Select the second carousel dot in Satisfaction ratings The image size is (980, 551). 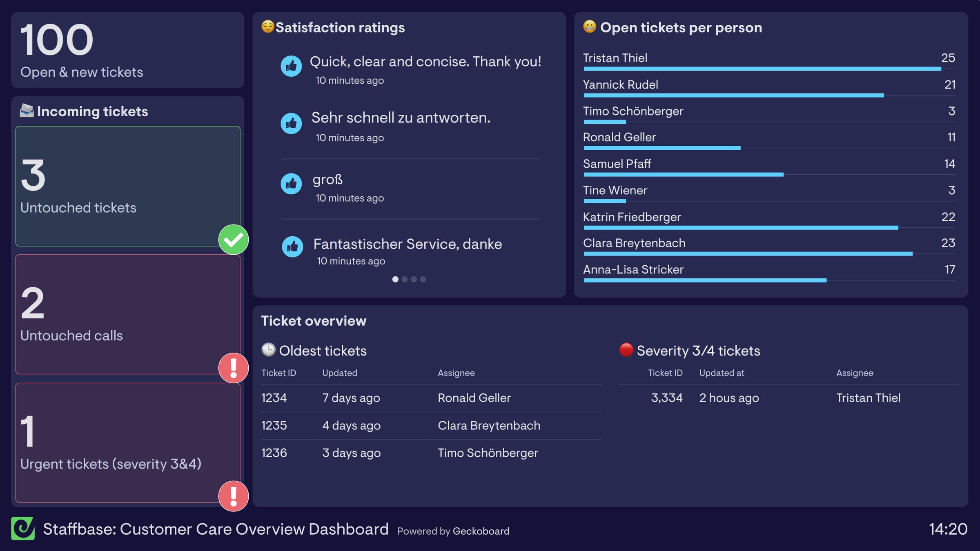[405, 279]
